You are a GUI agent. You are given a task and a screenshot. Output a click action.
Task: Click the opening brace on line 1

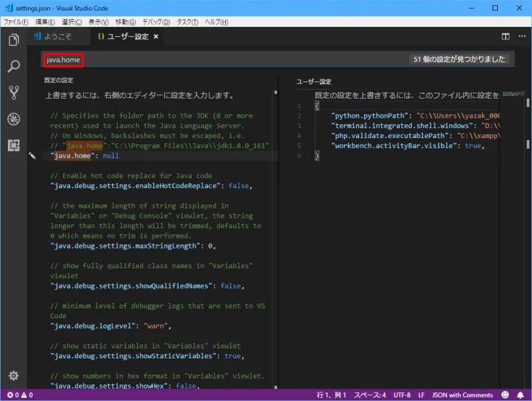pos(317,106)
